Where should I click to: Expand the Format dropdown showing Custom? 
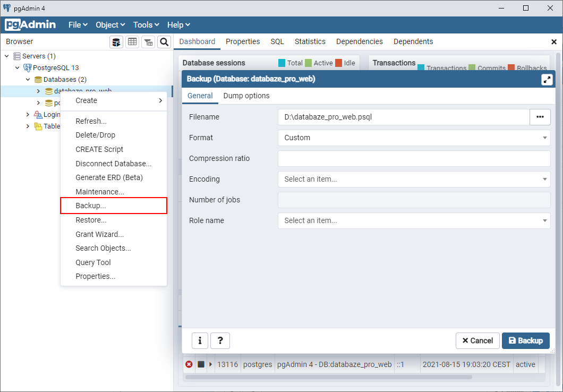coord(544,138)
